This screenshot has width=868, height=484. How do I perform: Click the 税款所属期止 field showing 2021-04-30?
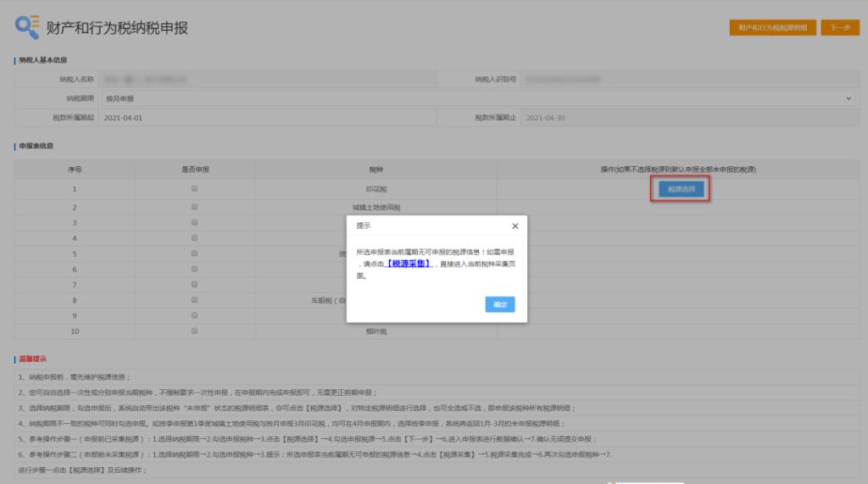click(687, 118)
